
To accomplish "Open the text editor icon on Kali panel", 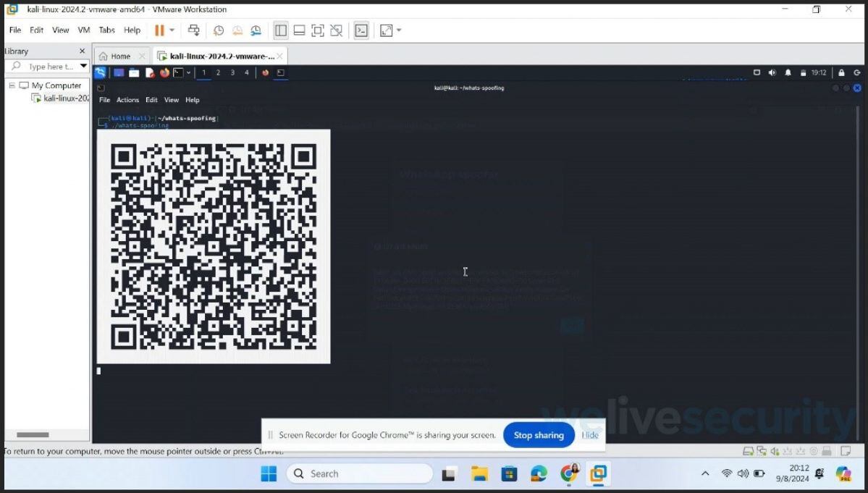I will click(x=149, y=72).
